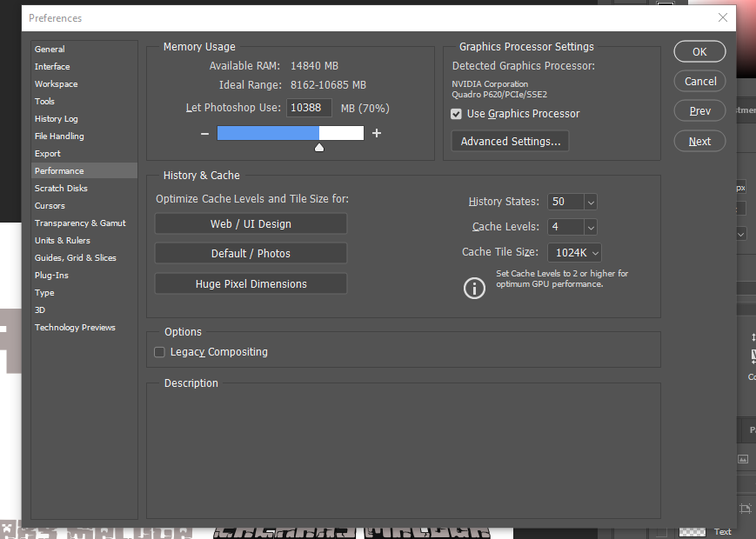Click the Advanced Settings button

tap(510, 140)
